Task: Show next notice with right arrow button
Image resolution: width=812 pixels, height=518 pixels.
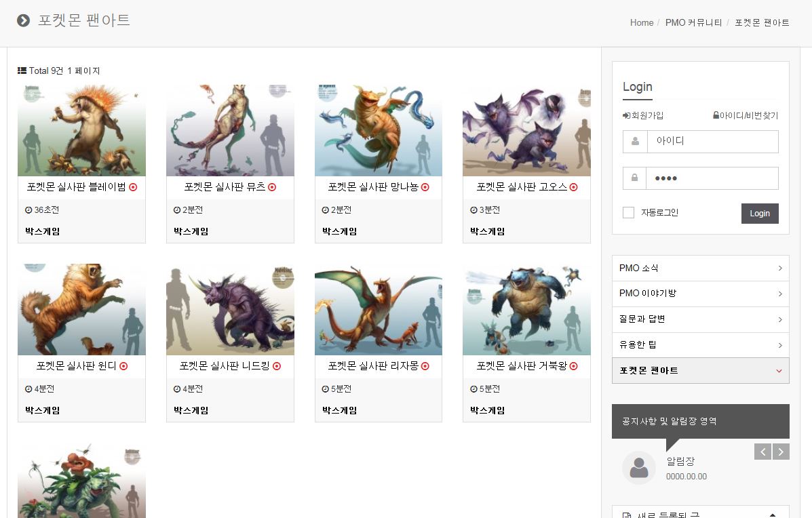Action: coord(781,452)
